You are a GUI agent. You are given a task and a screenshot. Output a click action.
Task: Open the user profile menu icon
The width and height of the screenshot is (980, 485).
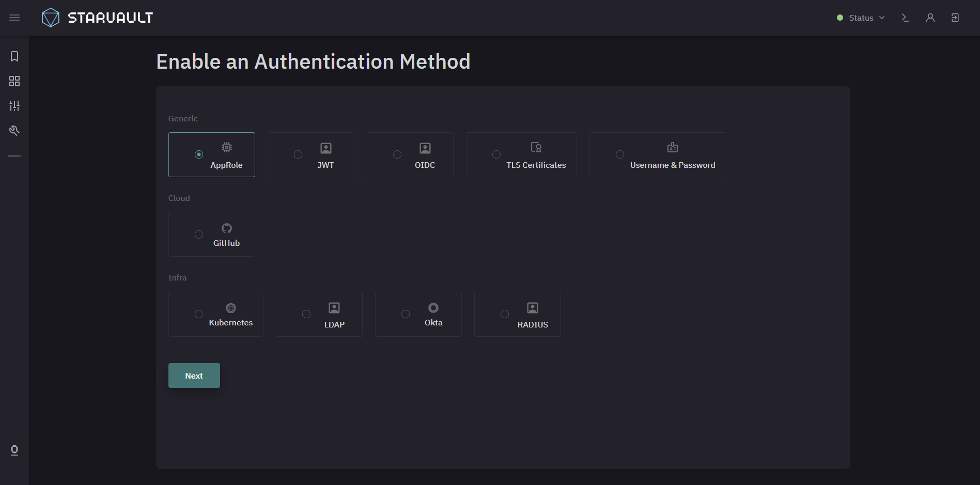[x=930, y=18]
